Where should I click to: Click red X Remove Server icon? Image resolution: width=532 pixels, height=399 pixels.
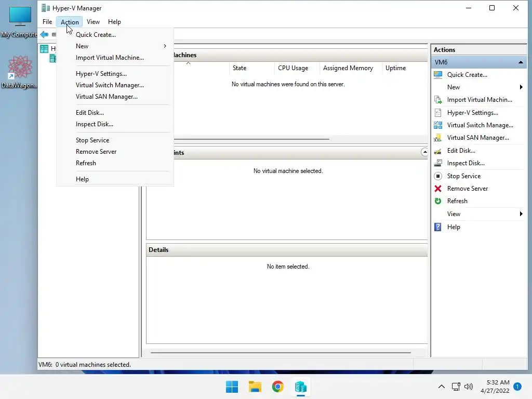[438, 189]
